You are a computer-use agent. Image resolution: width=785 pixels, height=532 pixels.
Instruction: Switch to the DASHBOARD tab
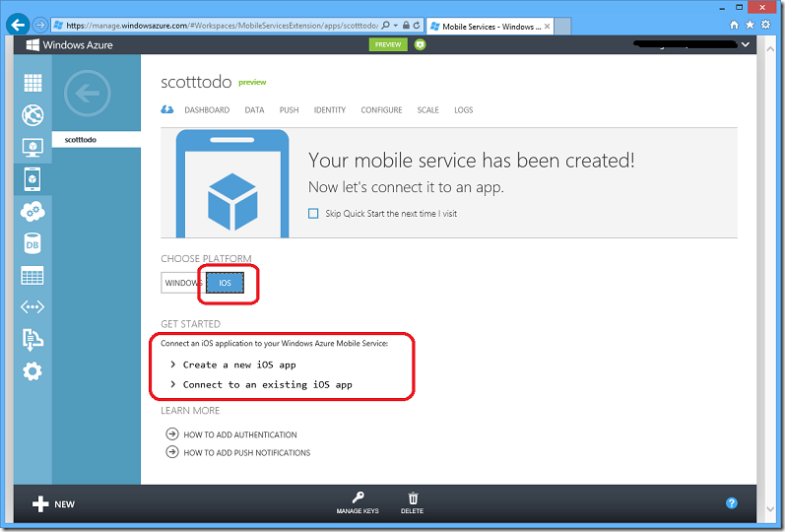coord(207,110)
